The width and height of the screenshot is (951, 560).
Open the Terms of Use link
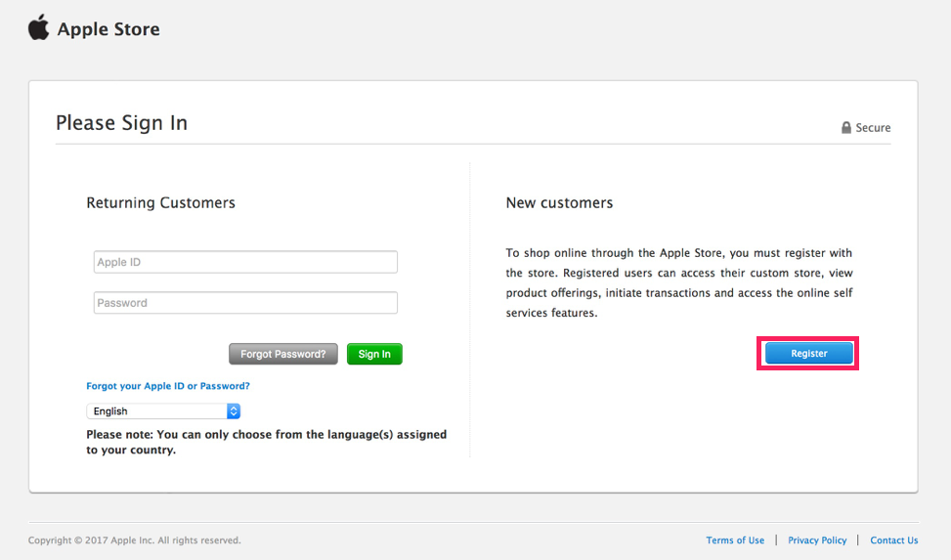click(735, 540)
